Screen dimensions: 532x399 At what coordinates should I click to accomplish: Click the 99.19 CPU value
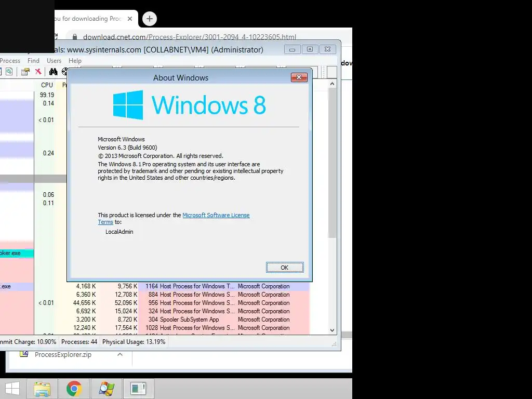(x=47, y=95)
